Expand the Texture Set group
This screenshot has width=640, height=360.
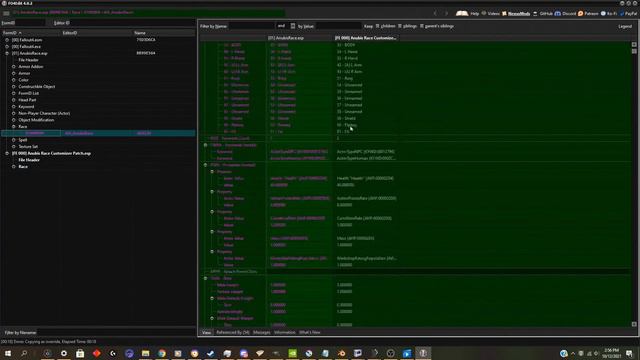[x=13, y=147]
